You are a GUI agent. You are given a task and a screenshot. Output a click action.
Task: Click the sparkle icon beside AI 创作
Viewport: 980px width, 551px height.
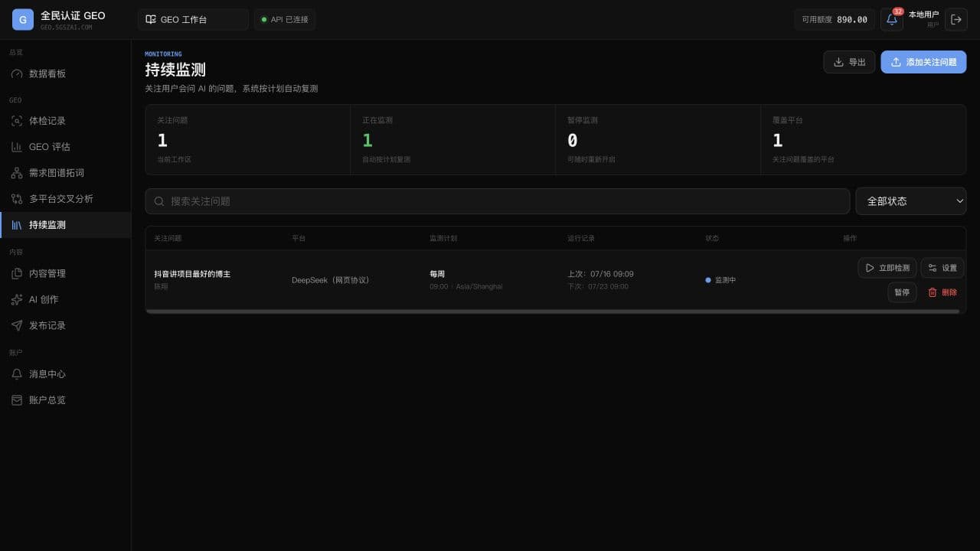point(17,299)
